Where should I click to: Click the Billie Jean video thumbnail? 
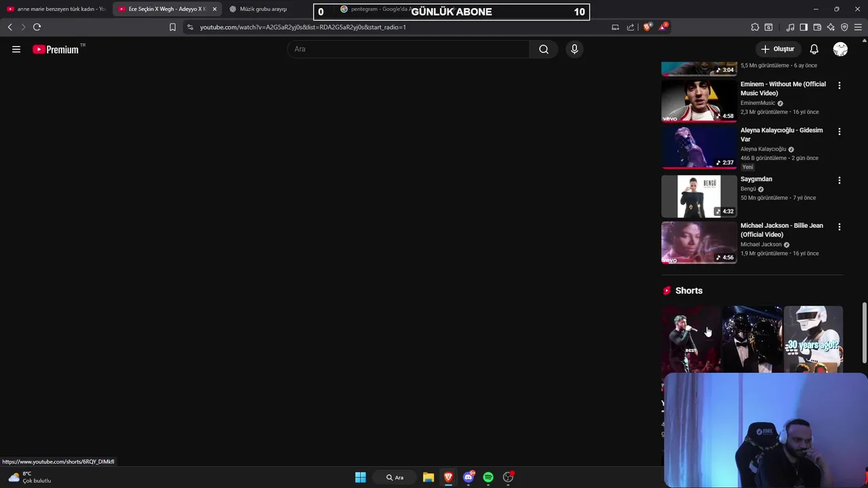[699, 243]
